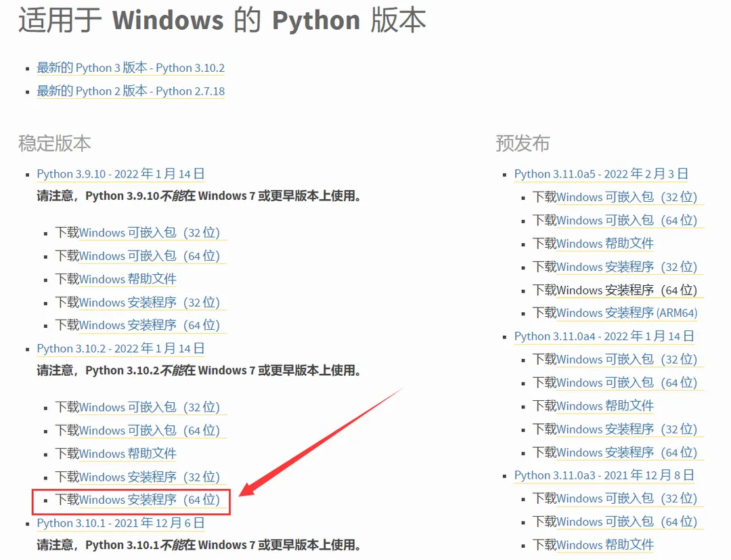
Task: Open the Python 3.11.0a3 - 2021年12月8日 pre-release link
Action: 604,475
